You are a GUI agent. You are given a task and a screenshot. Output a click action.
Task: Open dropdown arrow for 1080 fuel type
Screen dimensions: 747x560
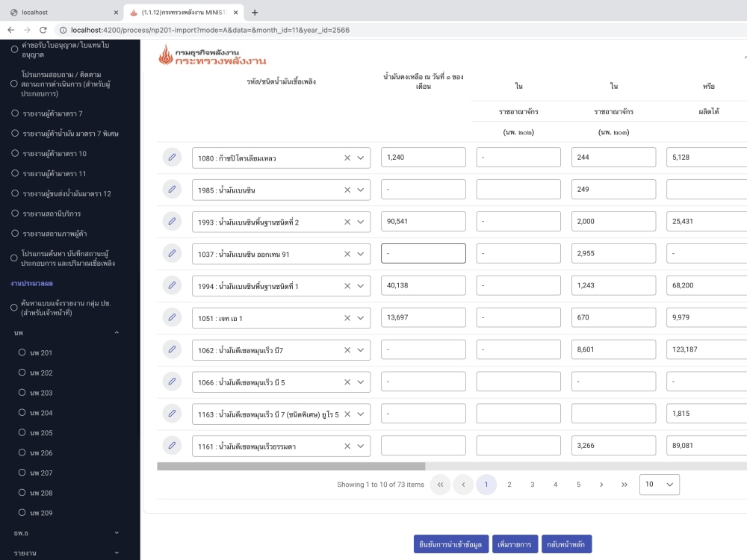361,158
